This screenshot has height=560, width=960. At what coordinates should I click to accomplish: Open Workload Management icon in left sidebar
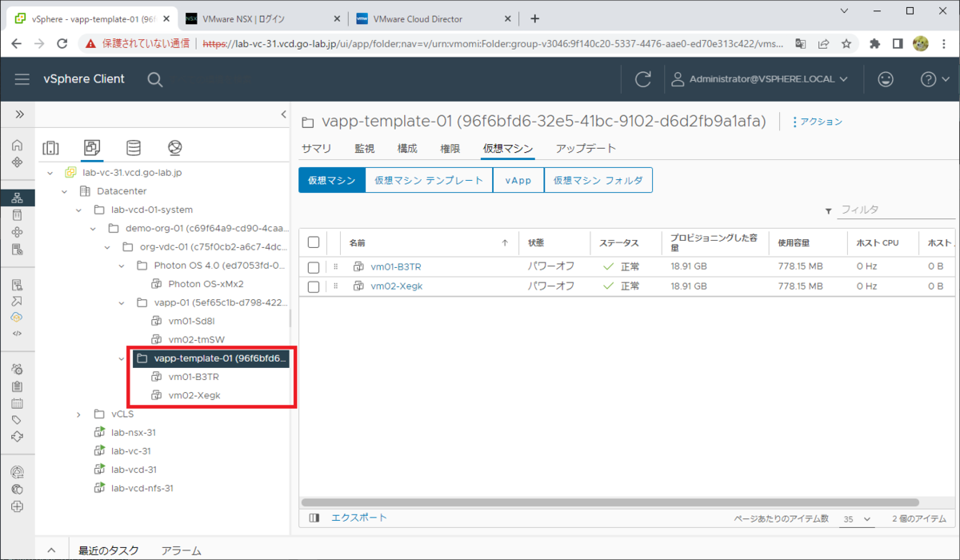(x=17, y=232)
